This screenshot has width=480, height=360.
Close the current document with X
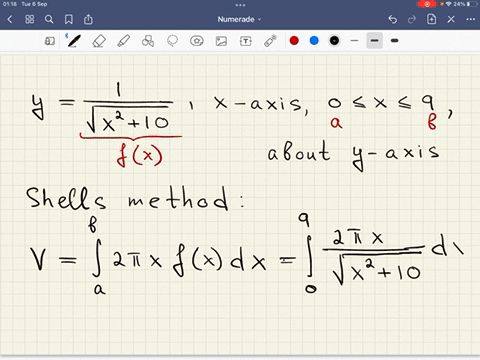[x=451, y=19]
